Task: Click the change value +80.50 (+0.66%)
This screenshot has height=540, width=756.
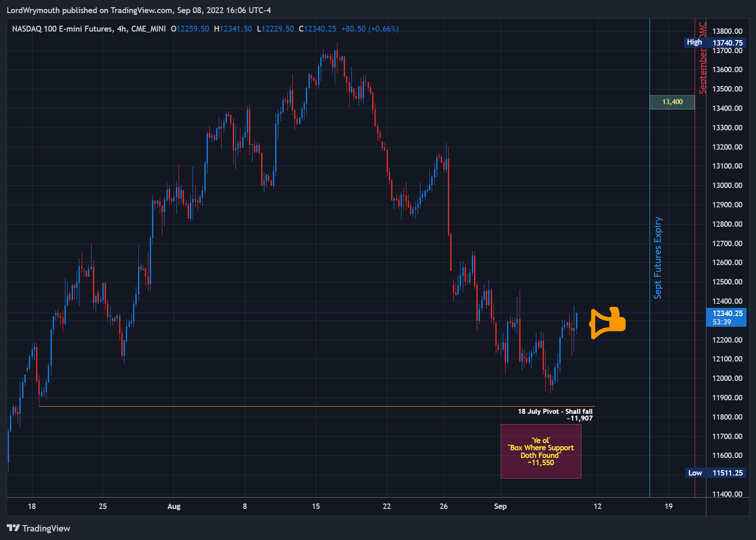Action: [370, 29]
